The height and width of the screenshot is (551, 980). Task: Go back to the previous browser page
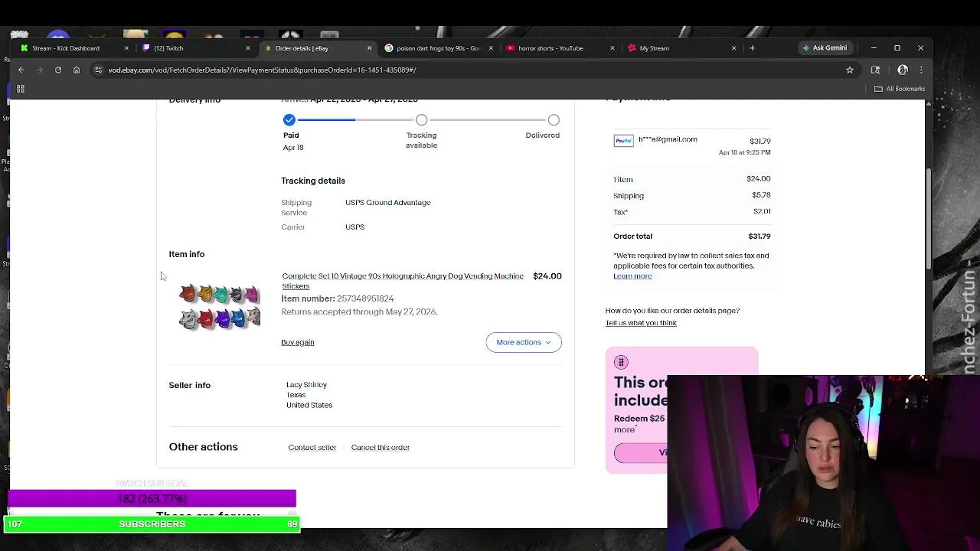coord(21,70)
